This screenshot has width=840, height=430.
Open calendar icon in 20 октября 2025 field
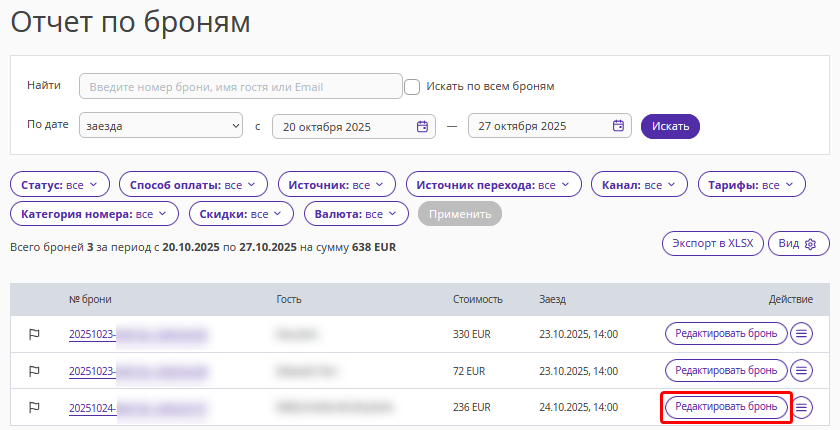pos(422,126)
